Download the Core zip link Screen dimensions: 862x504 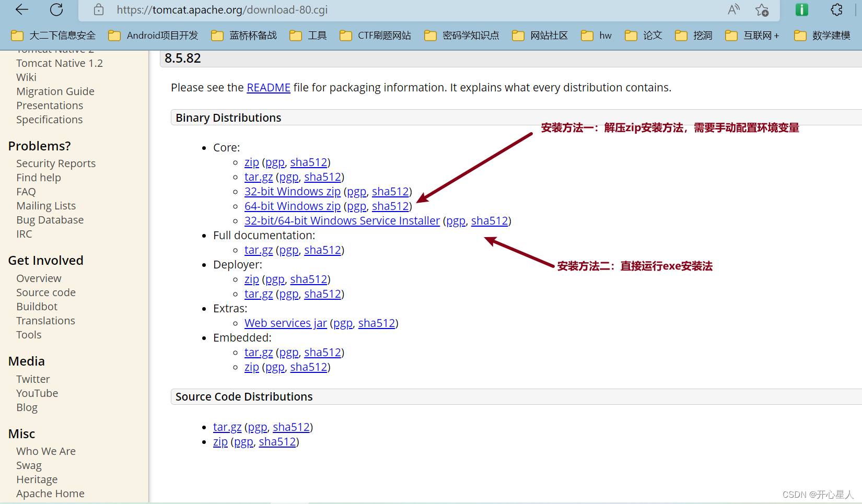coord(252,162)
